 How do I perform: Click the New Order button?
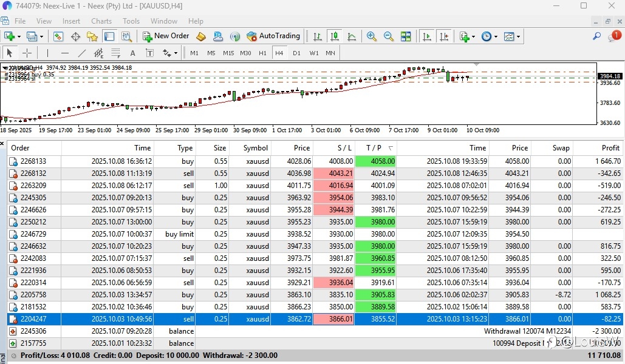pos(166,36)
